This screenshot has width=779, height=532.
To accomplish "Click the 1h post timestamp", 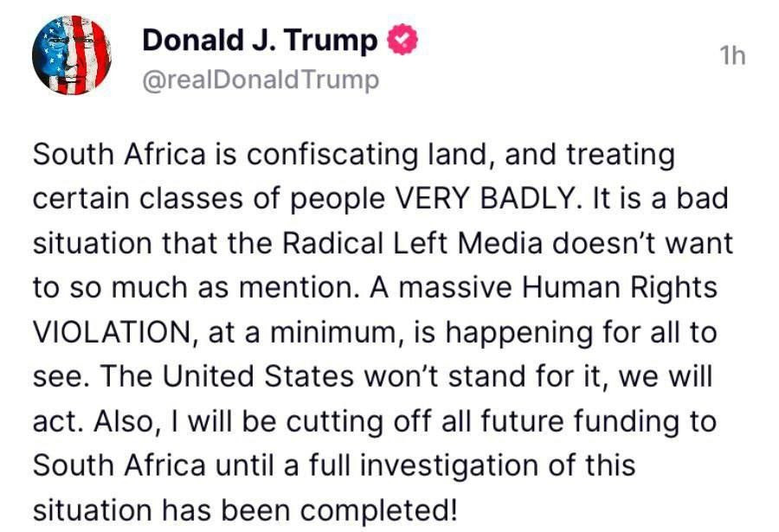I will pos(733,55).
